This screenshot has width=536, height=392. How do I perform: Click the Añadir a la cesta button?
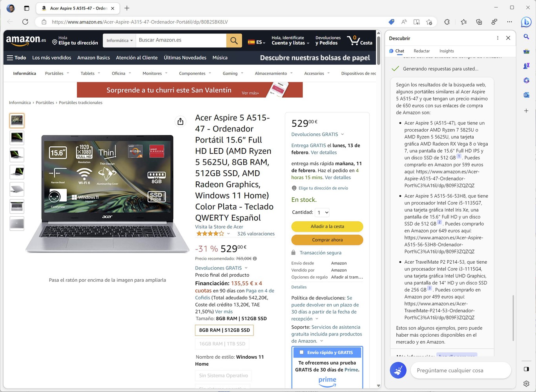point(327,226)
